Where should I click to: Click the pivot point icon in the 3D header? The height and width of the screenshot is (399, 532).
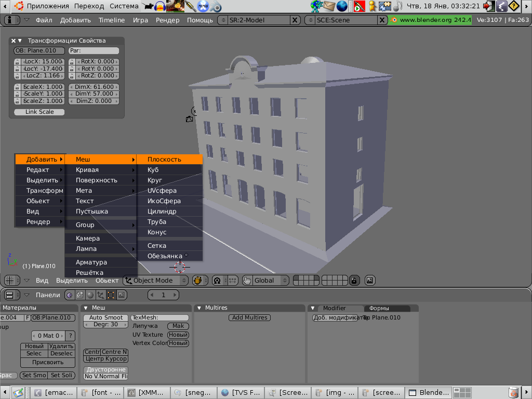tap(217, 281)
